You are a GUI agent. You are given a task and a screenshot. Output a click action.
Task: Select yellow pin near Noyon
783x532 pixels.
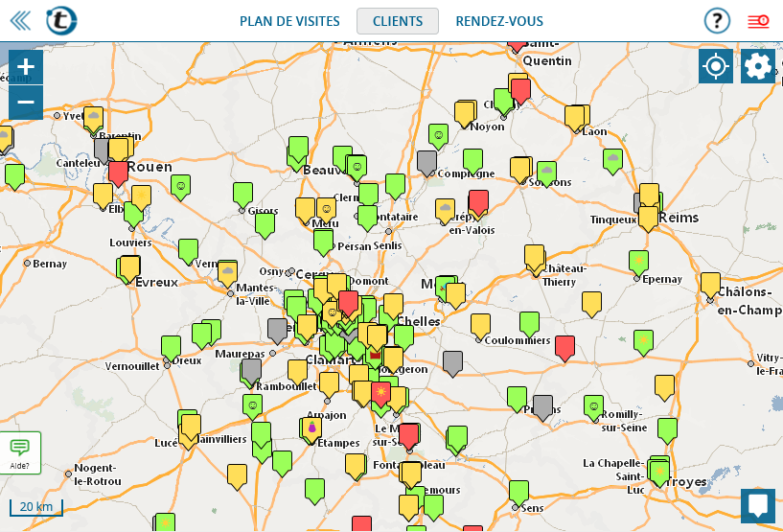coord(465,114)
